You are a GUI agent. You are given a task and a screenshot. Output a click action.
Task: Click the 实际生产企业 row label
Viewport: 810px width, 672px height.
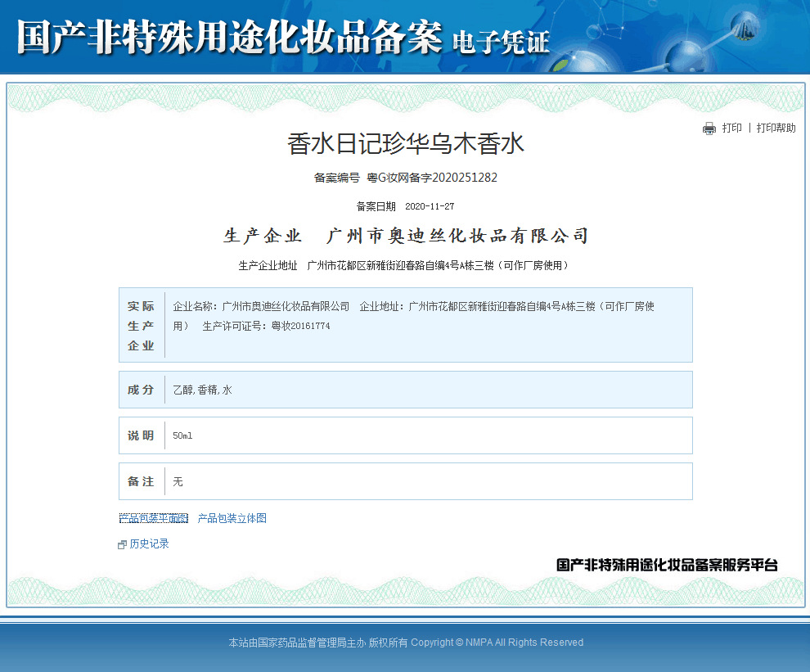click(x=141, y=326)
